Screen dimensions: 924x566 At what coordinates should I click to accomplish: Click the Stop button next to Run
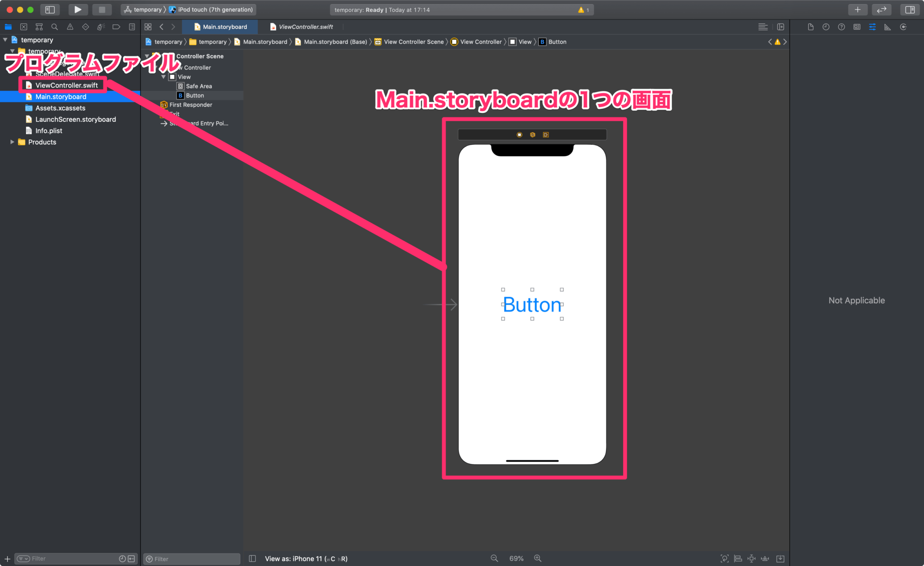(102, 9)
